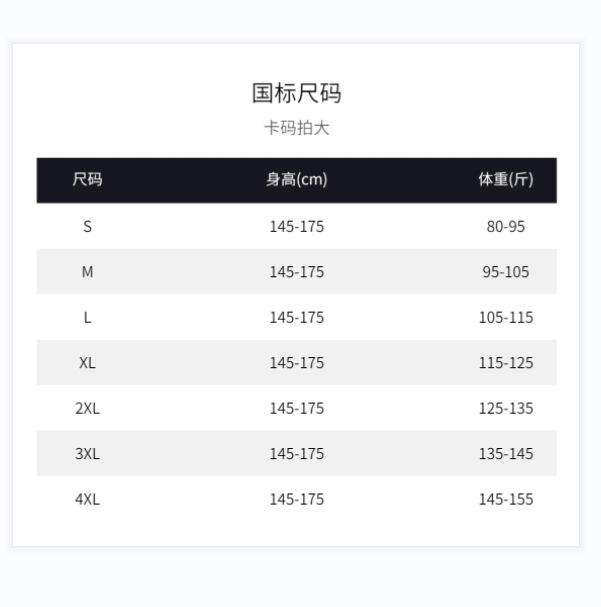Screen dimensions: 601x607
Task: Select the 135-145 weight cell
Action: (x=505, y=454)
